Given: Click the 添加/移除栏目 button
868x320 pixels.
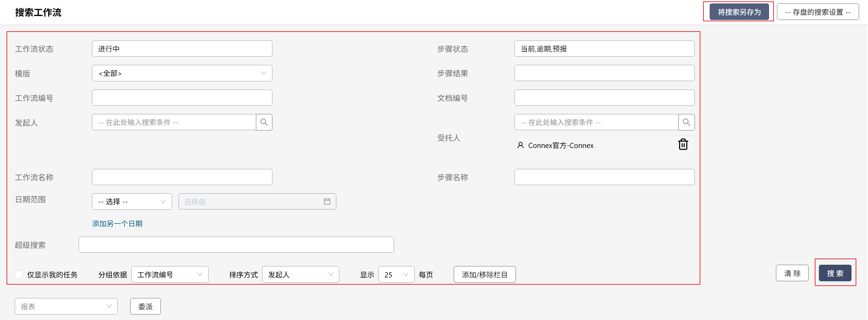Looking at the screenshot, I should click(x=484, y=274).
